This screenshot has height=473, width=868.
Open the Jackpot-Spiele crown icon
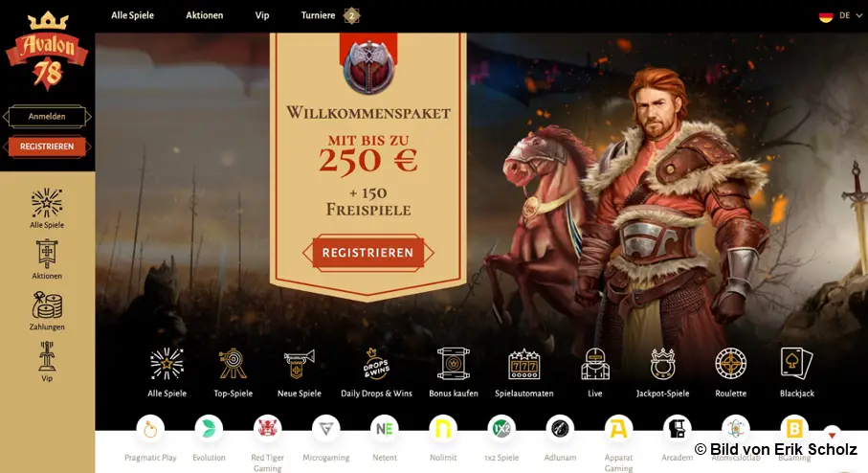[x=662, y=364]
